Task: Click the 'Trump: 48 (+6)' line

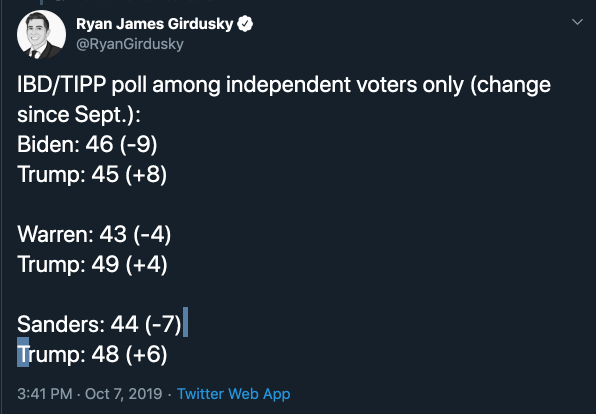Action: (x=92, y=354)
